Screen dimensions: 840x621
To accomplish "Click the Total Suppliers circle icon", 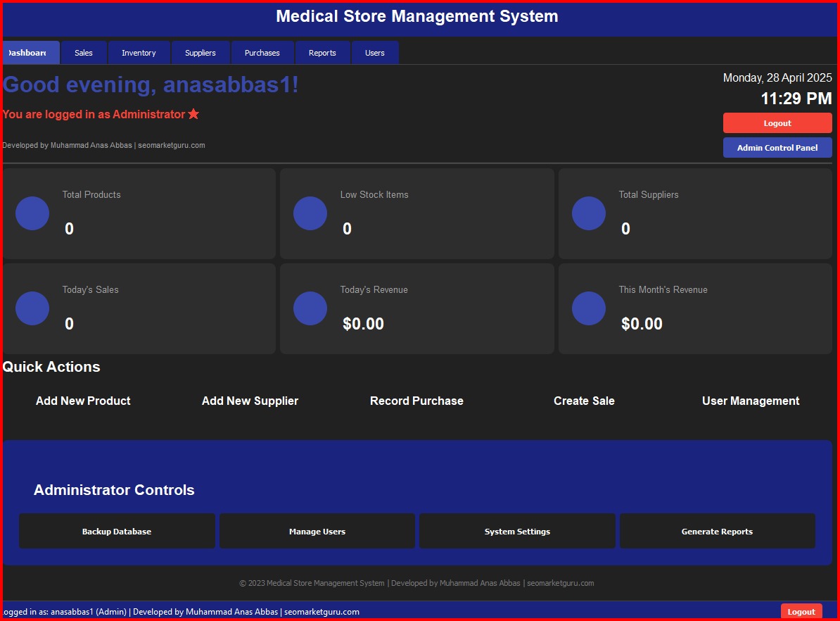I will click(589, 213).
